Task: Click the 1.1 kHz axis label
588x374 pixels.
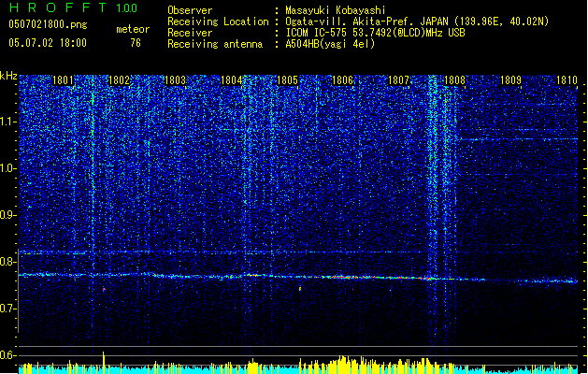Action: [8, 122]
